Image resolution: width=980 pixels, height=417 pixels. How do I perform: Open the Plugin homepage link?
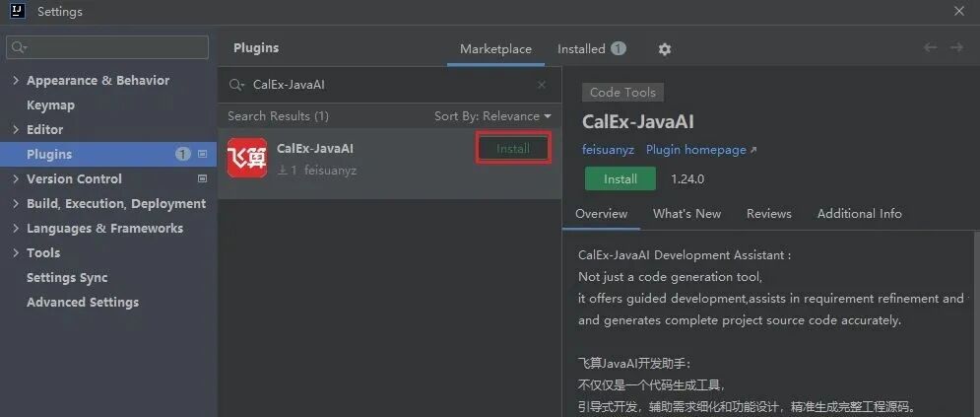[701, 150]
